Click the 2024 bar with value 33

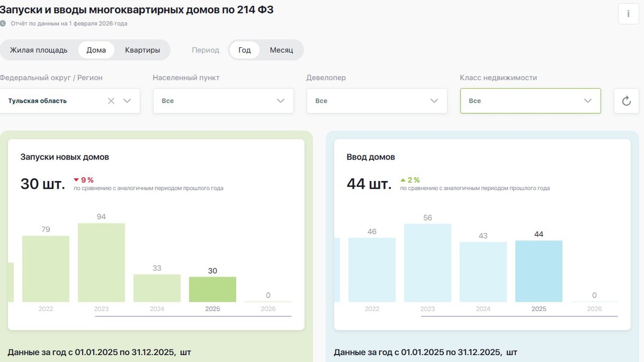(x=157, y=288)
